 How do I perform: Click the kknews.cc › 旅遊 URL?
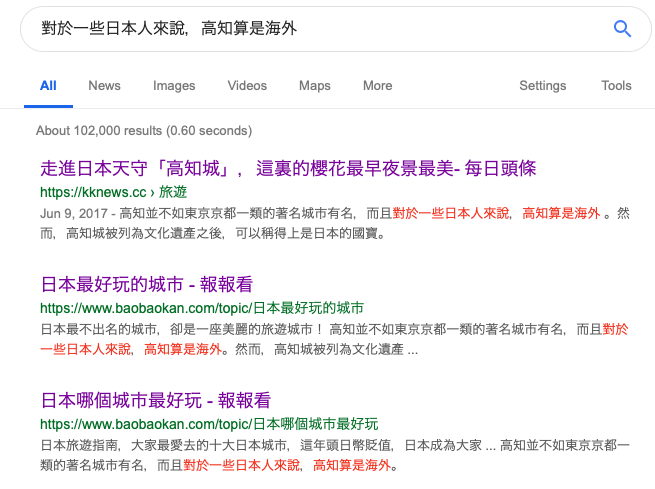114,192
